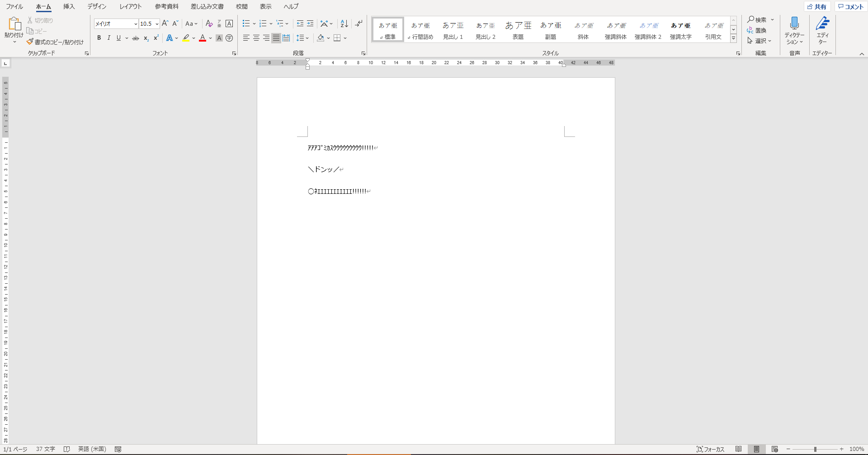Apply the Heading 1 (見出し 1) style
Screen dimensions: 868x455
(x=453, y=30)
